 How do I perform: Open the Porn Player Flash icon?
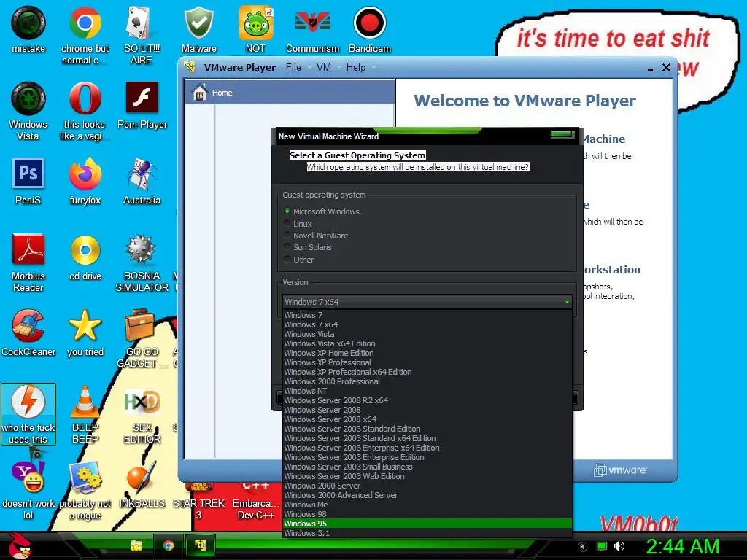tap(142, 105)
